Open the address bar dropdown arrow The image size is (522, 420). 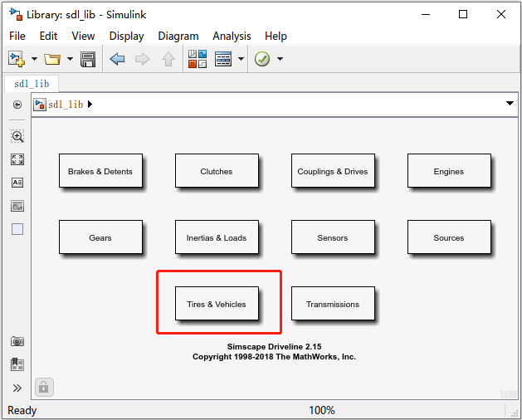click(x=510, y=103)
